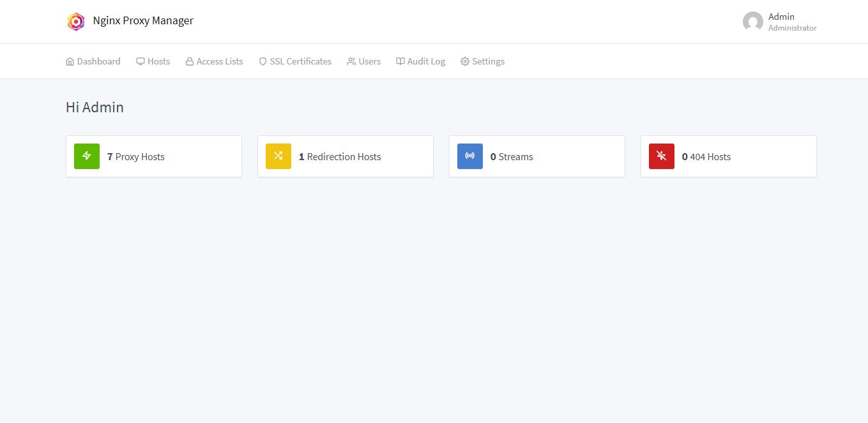
Task: Click the home icon beside Dashboard
Action: click(70, 61)
